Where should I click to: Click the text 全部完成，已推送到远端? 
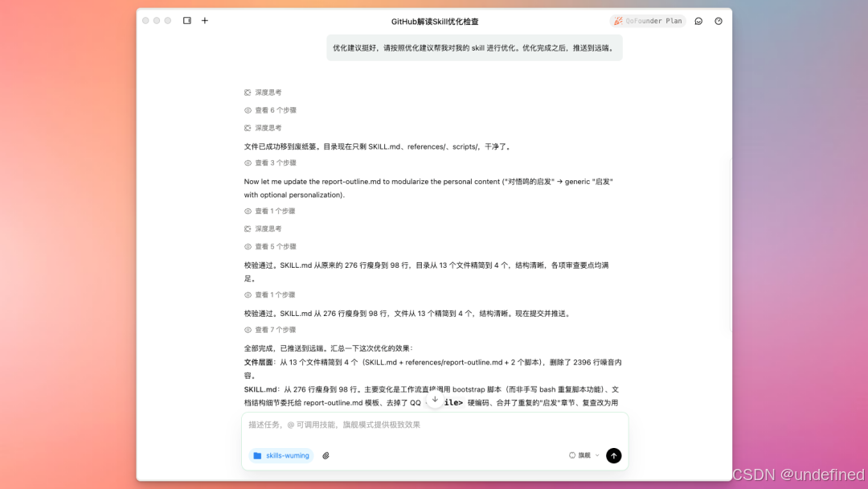point(284,348)
